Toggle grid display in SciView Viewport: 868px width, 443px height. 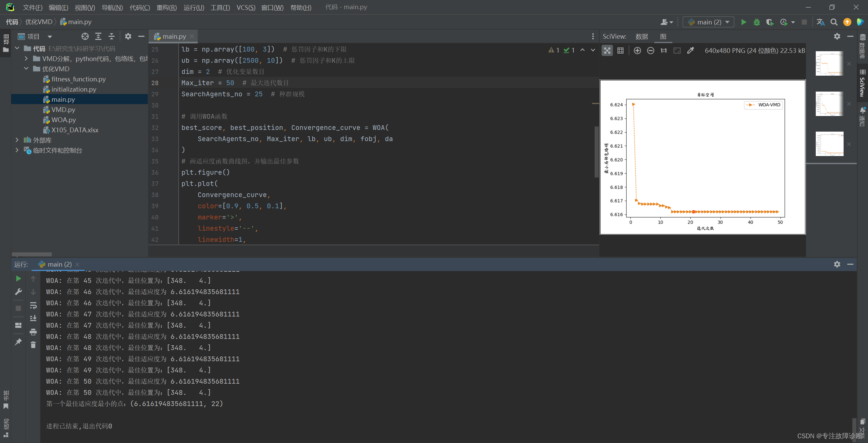620,51
